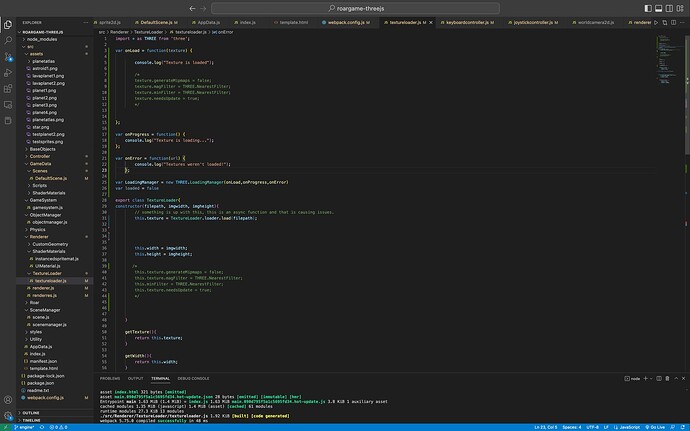Click the Spaces: 4 indentation setting
690x431 pixels.
pyautogui.click(x=571, y=427)
